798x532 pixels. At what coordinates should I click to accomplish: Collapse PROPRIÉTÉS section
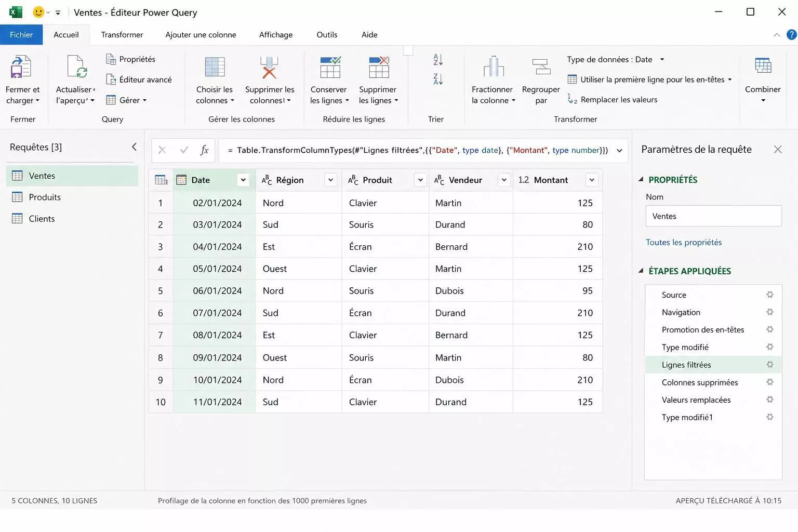click(x=641, y=179)
